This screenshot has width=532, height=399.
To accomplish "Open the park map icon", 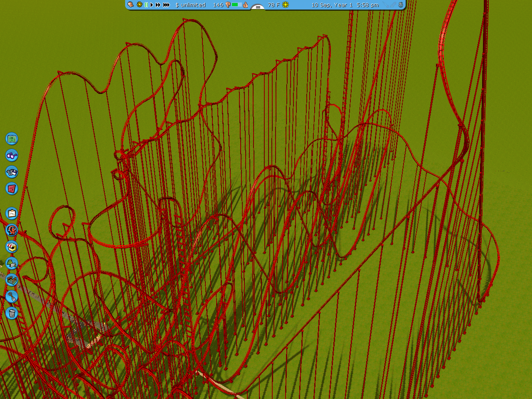I will tap(12, 138).
